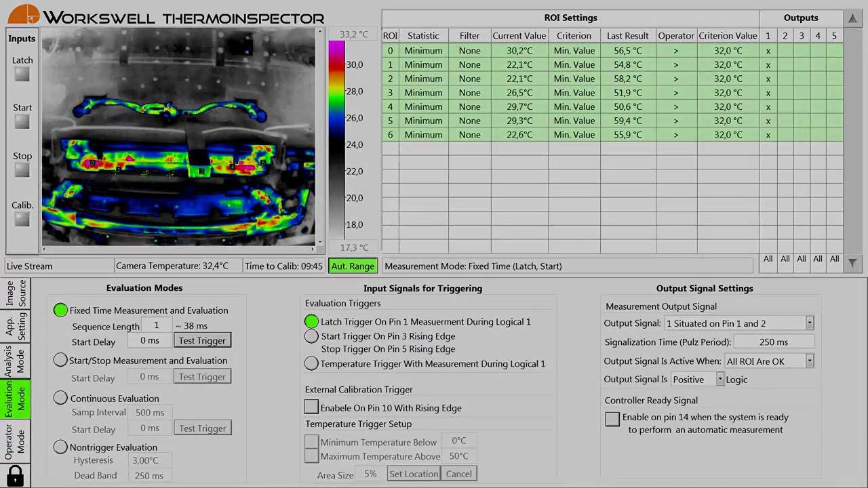Click the Dead Band value field
The height and width of the screenshot is (488, 868).
149,475
